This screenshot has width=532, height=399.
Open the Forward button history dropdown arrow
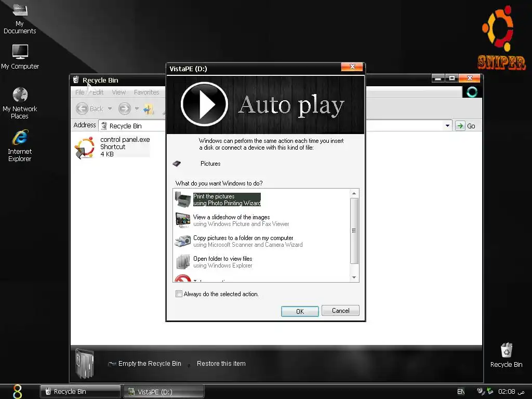point(137,109)
